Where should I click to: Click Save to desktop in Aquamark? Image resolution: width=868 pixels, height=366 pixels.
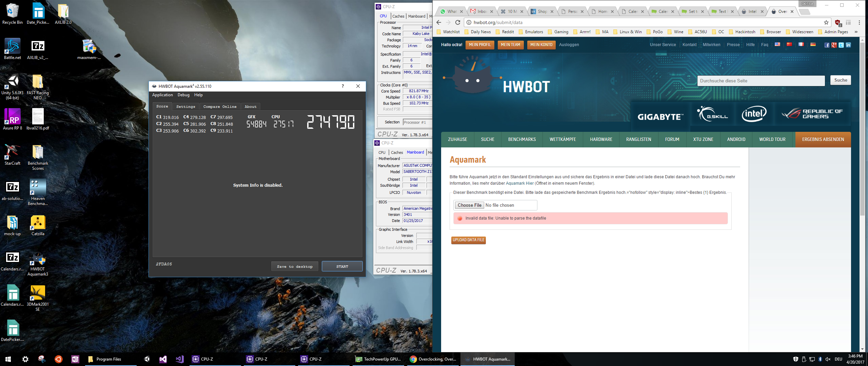point(295,266)
